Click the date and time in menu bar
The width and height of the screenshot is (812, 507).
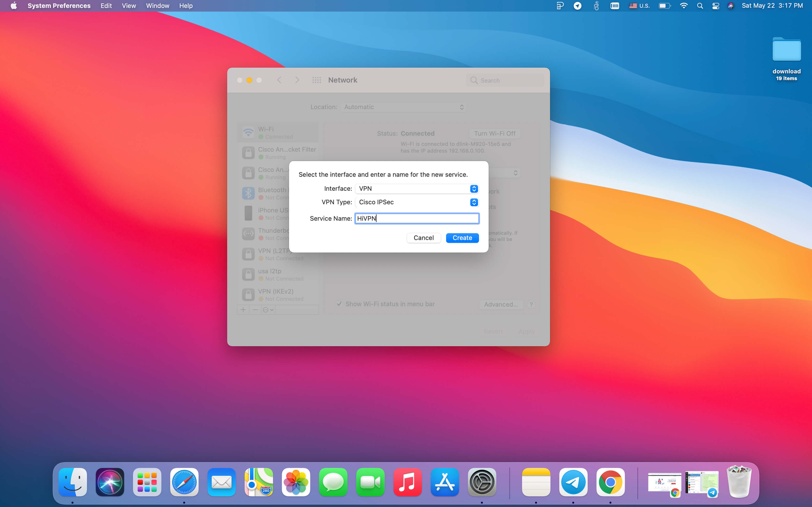coord(772,6)
